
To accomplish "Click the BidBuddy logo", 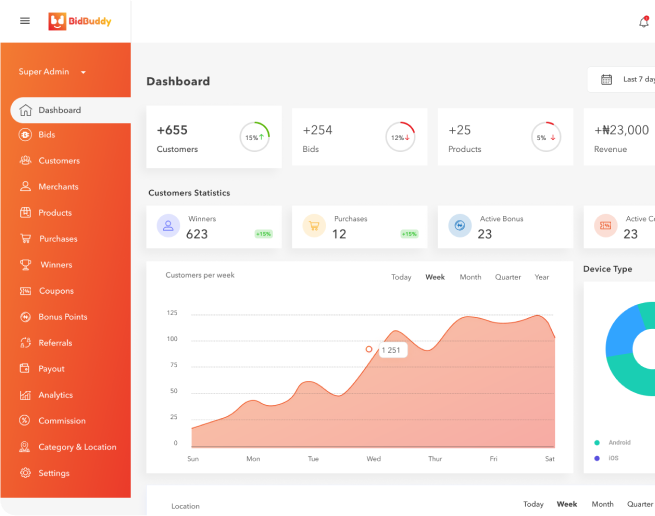I will [x=80, y=21].
